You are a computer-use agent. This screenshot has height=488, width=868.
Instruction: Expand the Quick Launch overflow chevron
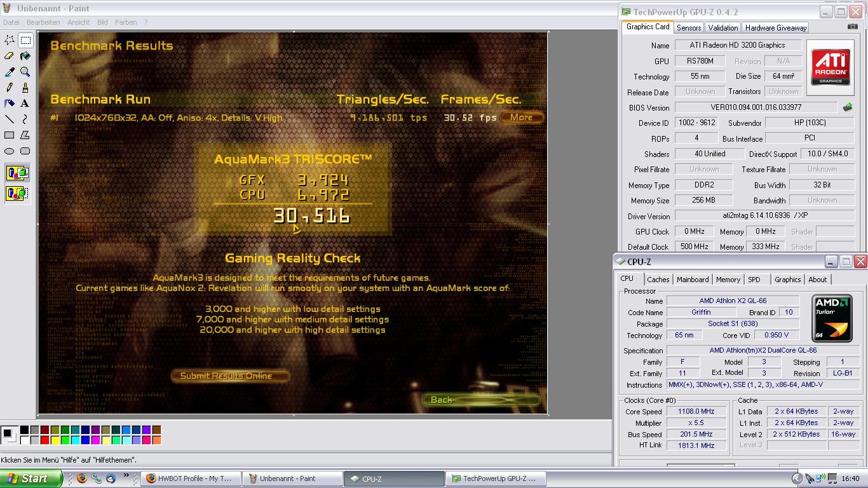point(126,475)
